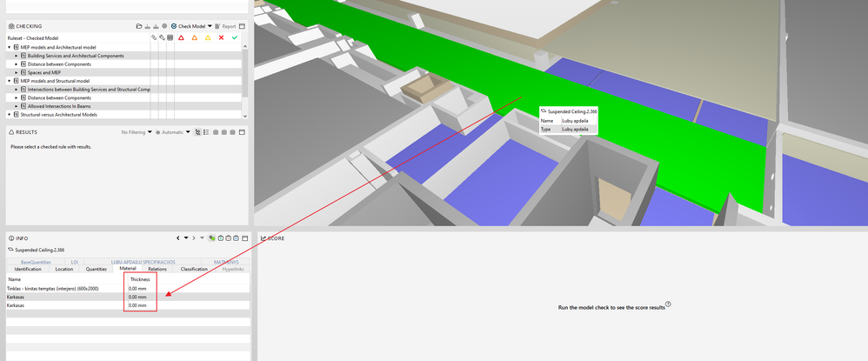Switch to BaseQuantities tab

pyautogui.click(x=36, y=262)
